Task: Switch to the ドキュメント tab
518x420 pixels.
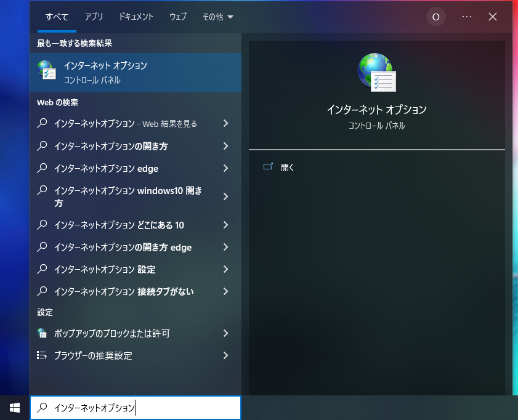Action: pyautogui.click(x=136, y=17)
